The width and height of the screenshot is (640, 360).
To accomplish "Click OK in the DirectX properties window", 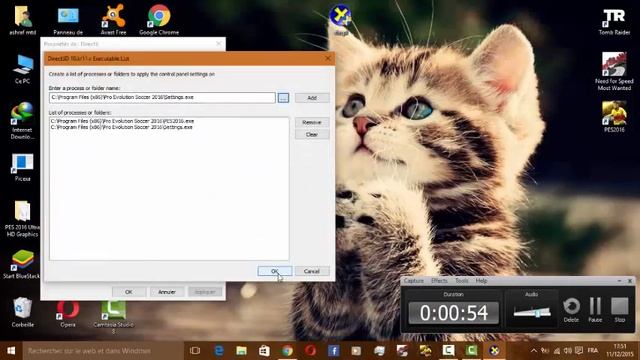I will coord(129,292).
